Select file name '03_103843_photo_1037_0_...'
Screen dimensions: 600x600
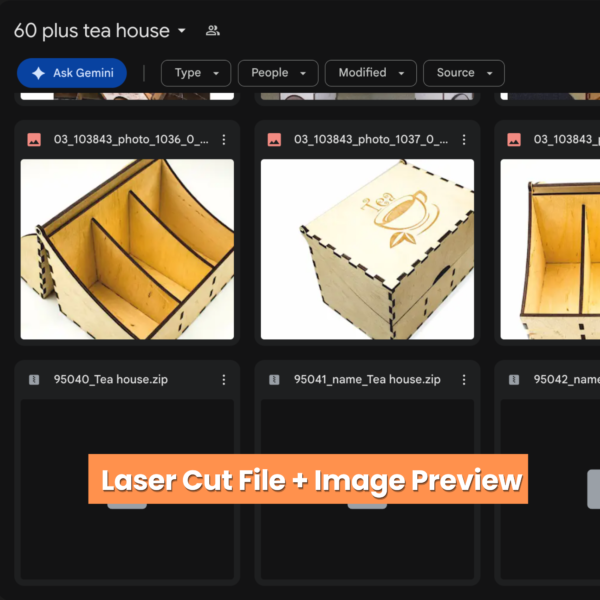point(371,140)
